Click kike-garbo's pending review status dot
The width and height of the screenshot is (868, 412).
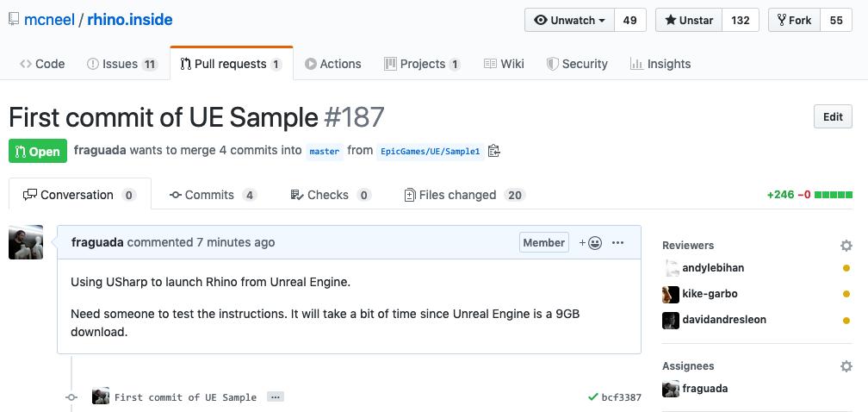click(846, 294)
